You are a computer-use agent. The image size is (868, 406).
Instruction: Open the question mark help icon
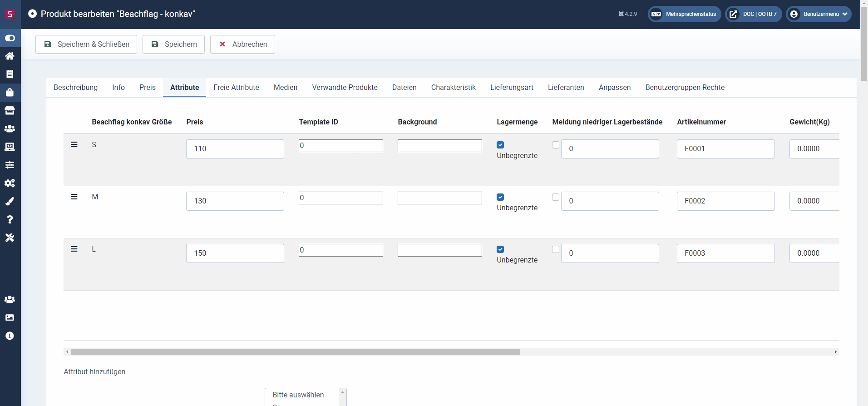click(x=10, y=219)
